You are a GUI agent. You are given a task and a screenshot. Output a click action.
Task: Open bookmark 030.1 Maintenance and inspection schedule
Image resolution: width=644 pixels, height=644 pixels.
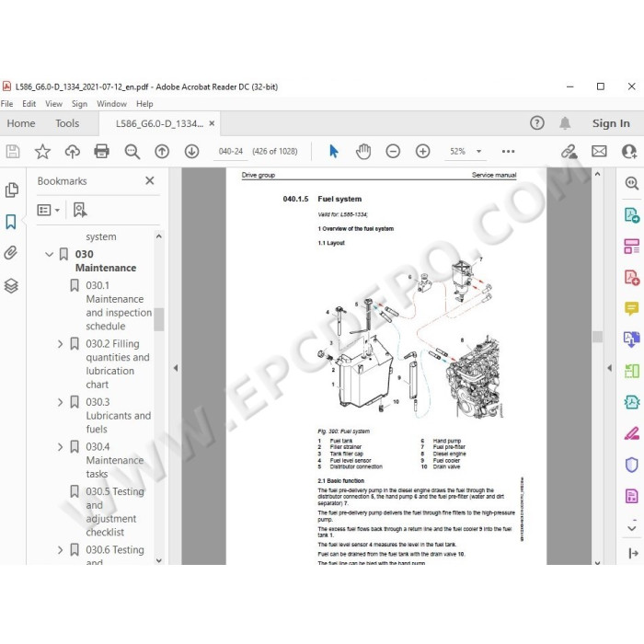pyautogui.click(x=119, y=305)
